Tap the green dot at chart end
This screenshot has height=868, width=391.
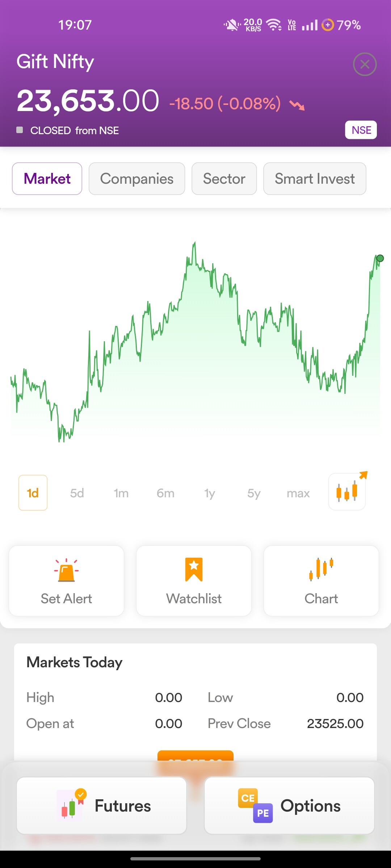click(380, 258)
